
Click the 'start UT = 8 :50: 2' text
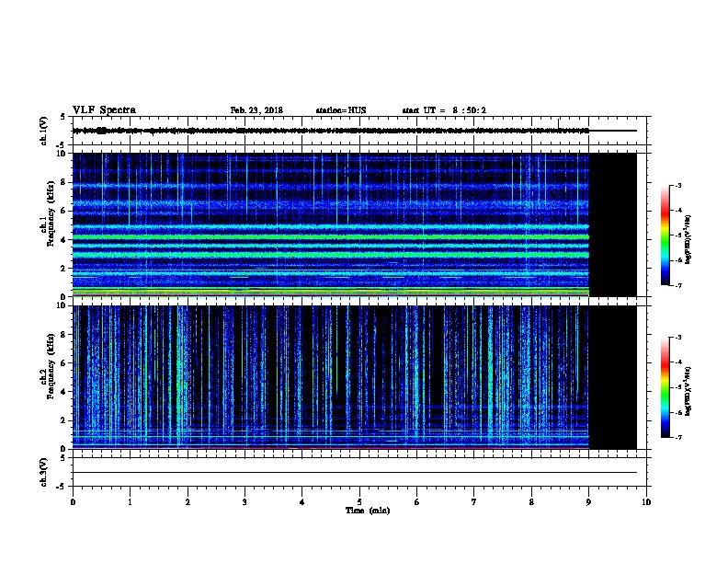tap(444, 110)
